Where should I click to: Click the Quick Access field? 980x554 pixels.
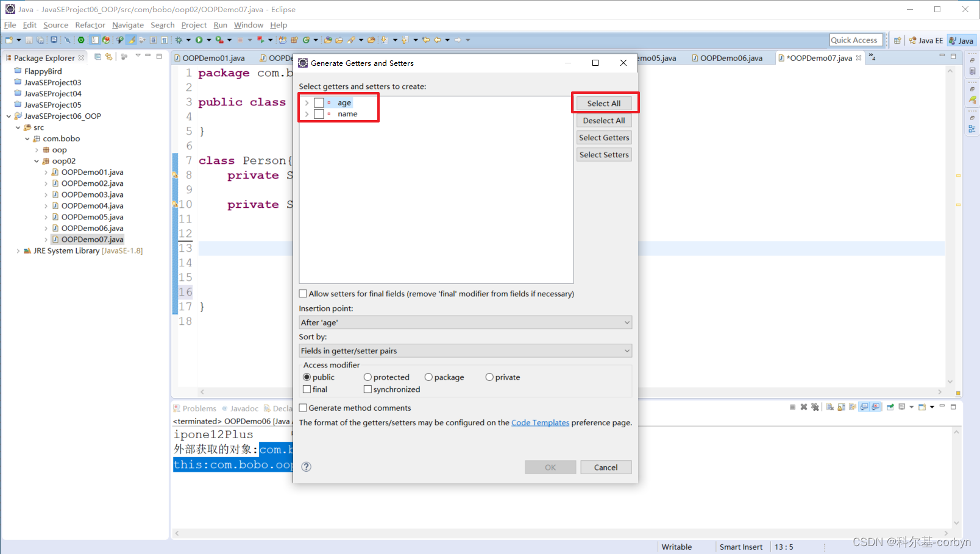click(x=856, y=40)
